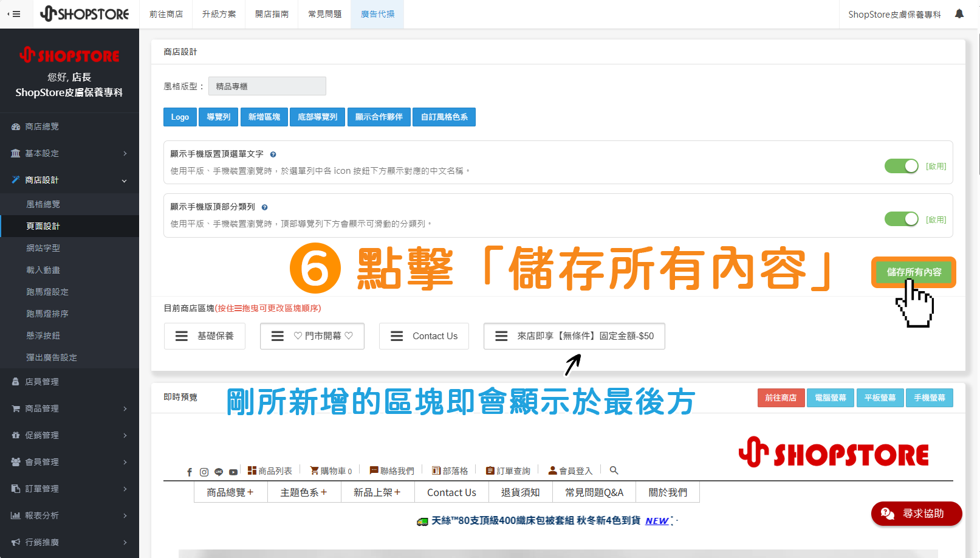Expand 商品總覽 dropdown in preview navigation

coord(230,492)
